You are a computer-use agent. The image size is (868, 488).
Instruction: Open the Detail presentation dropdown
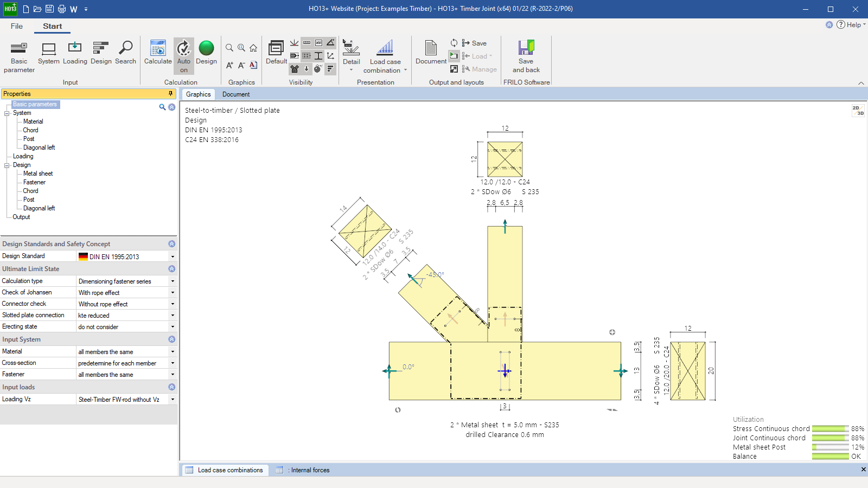(351, 56)
